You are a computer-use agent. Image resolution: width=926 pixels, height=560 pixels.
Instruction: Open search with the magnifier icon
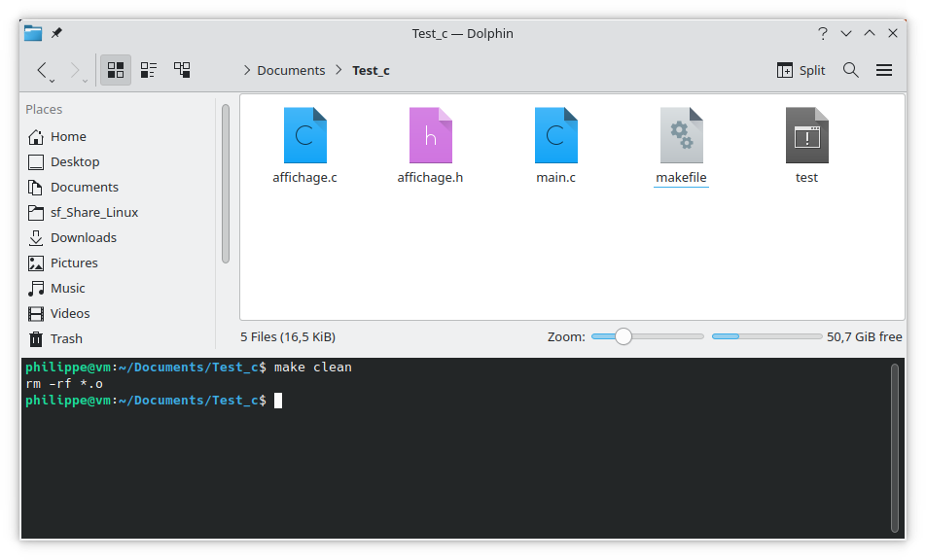click(851, 70)
